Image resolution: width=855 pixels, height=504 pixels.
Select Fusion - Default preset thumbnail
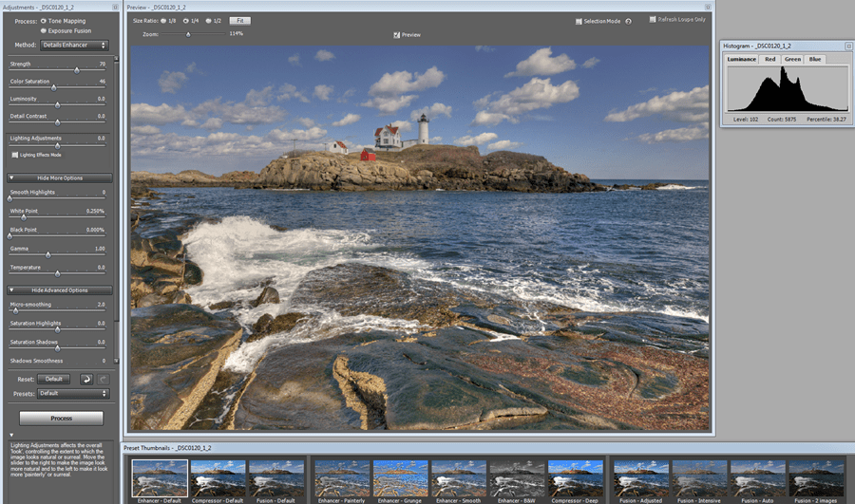276,478
